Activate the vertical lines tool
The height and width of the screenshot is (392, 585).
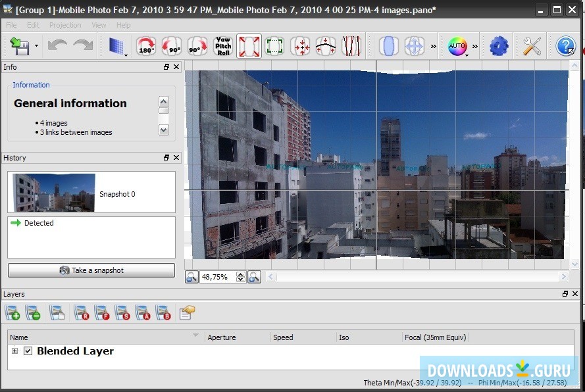click(x=351, y=46)
